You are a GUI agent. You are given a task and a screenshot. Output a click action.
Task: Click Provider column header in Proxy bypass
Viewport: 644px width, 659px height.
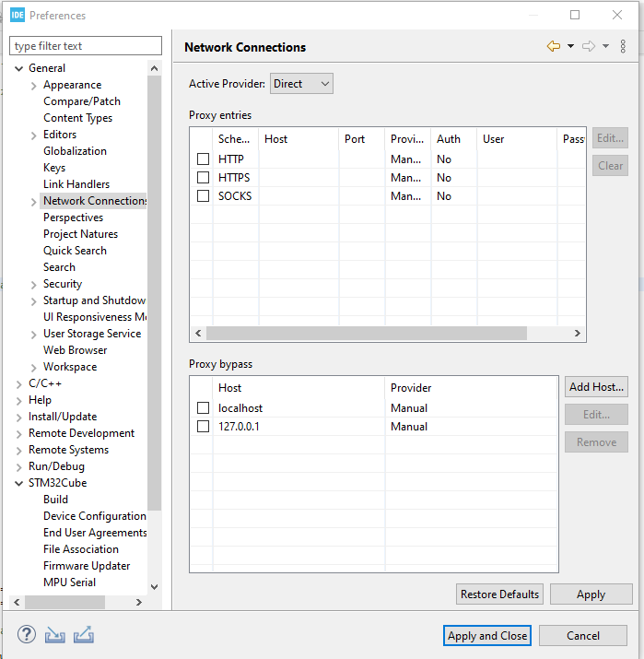(x=472, y=388)
